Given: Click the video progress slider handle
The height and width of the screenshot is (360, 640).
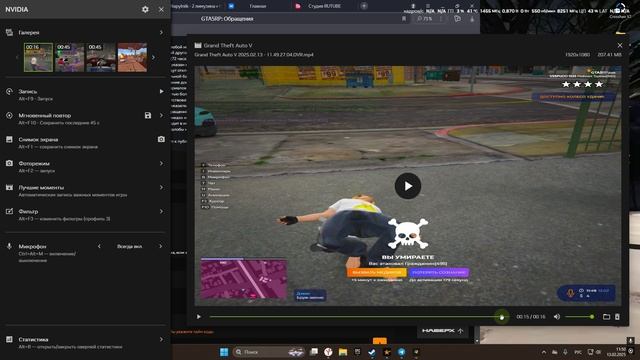Looking at the screenshot, I should tap(502, 317).
